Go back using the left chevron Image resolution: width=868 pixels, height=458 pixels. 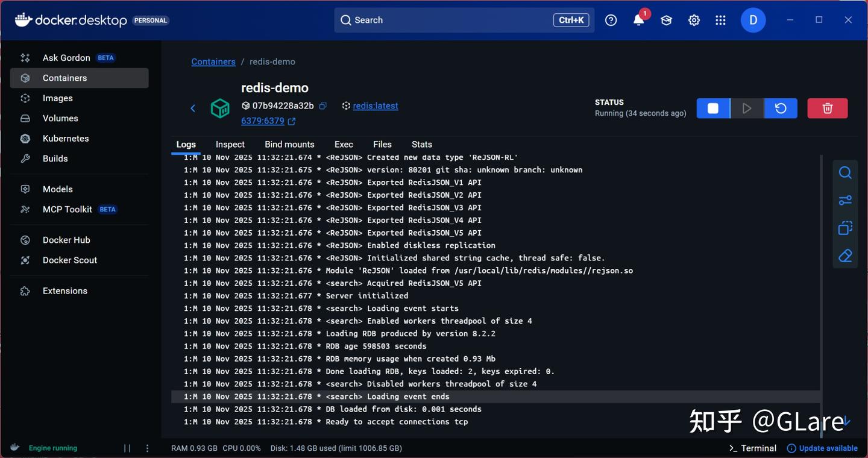(x=193, y=108)
